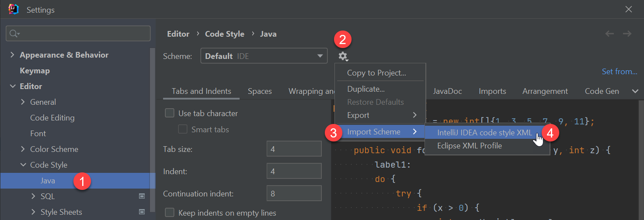
Task: Click the SQL project-level settings icon
Action: [142, 196]
